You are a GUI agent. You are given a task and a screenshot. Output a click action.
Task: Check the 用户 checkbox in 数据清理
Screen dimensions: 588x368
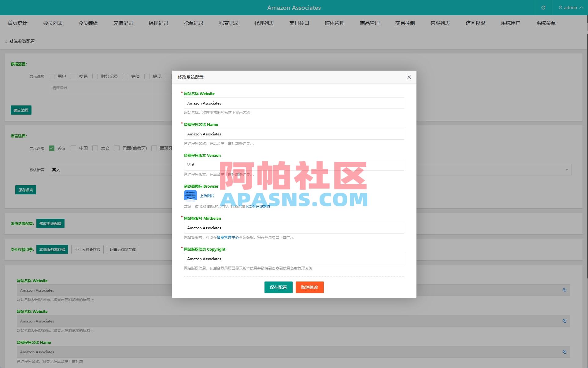(51, 76)
